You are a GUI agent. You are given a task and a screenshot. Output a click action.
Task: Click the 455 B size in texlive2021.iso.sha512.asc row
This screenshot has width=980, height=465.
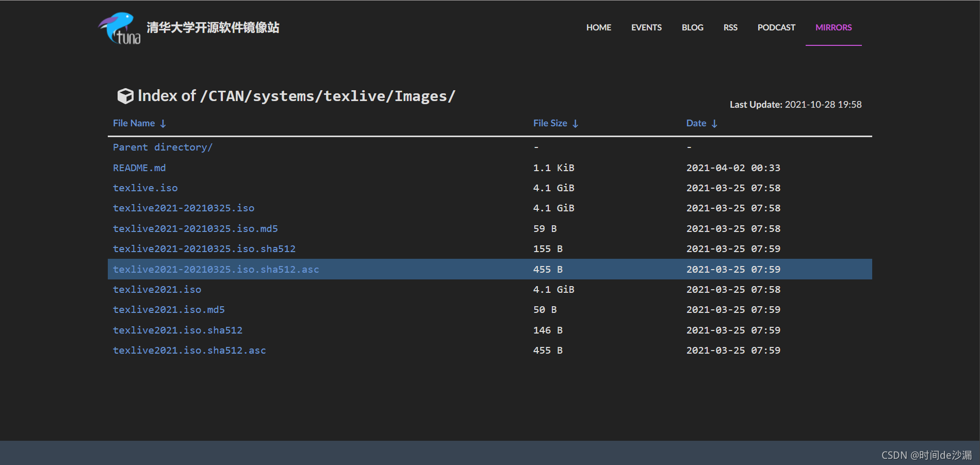(548, 351)
